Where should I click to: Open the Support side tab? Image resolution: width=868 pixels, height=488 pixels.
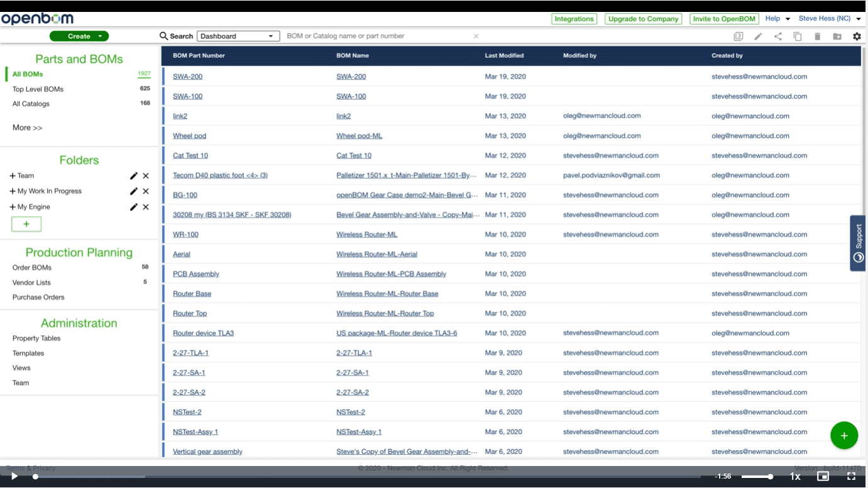tap(858, 243)
